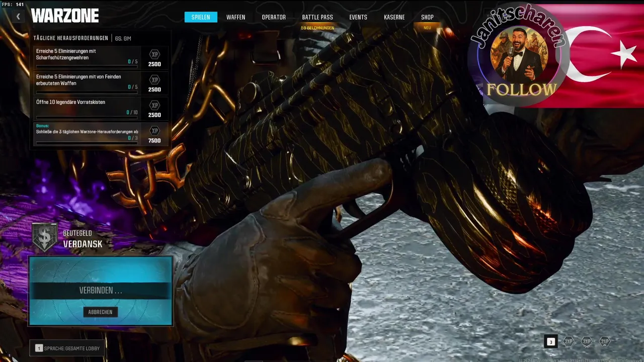The width and height of the screenshot is (644, 362).
Task: Click progress bar of legendary crates challenge
Action: [87, 118]
